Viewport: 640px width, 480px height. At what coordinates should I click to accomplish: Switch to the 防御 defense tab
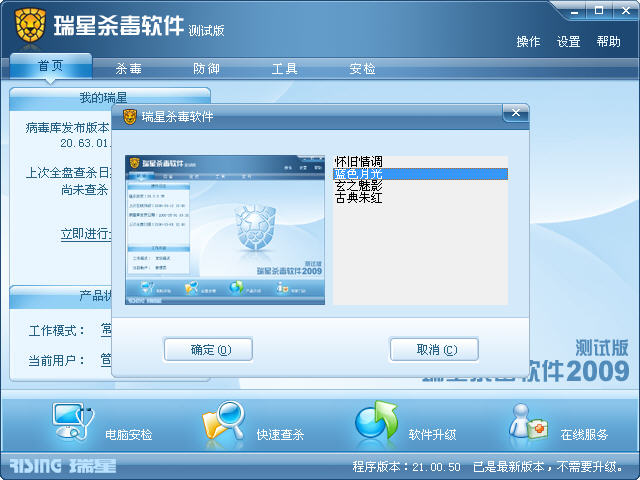tap(207, 69)
